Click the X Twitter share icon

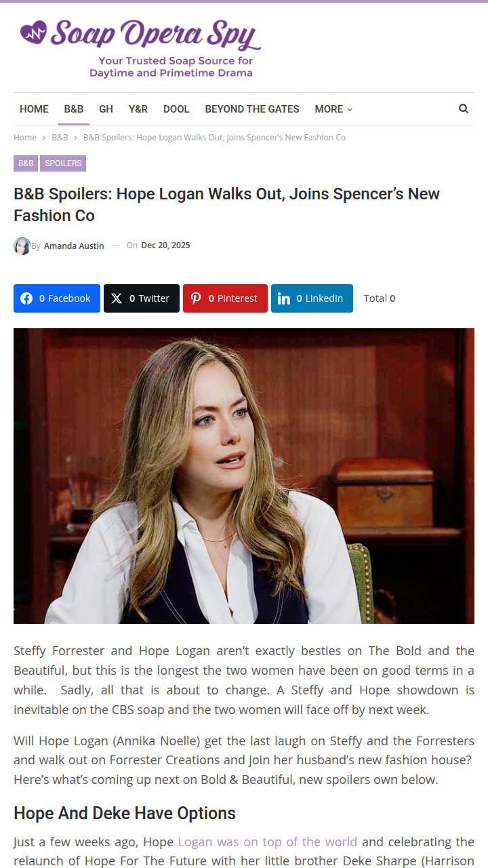[117, 298]
